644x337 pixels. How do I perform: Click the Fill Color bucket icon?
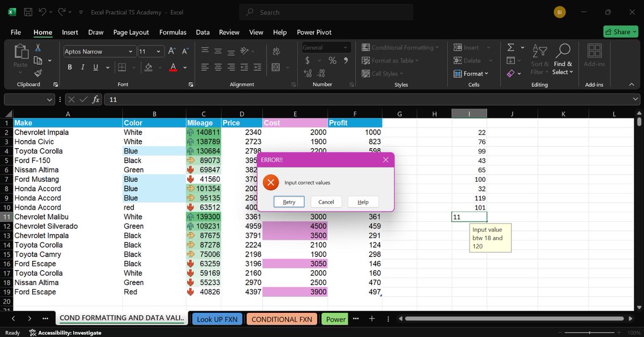tap(149, 68)
